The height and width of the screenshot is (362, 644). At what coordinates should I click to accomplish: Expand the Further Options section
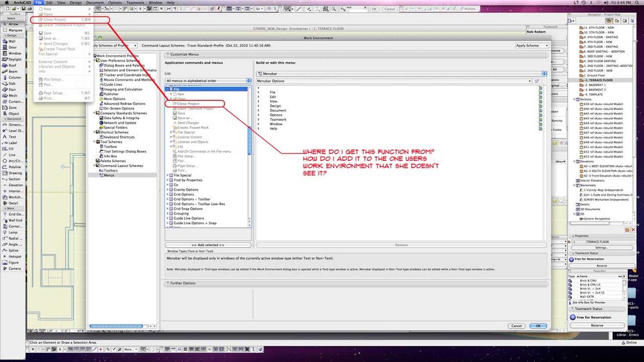168,283
